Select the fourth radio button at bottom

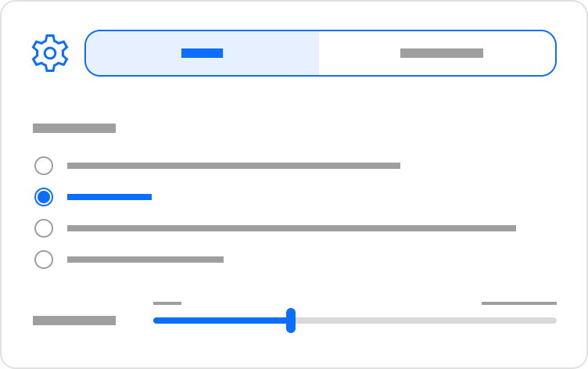point(44,260)
